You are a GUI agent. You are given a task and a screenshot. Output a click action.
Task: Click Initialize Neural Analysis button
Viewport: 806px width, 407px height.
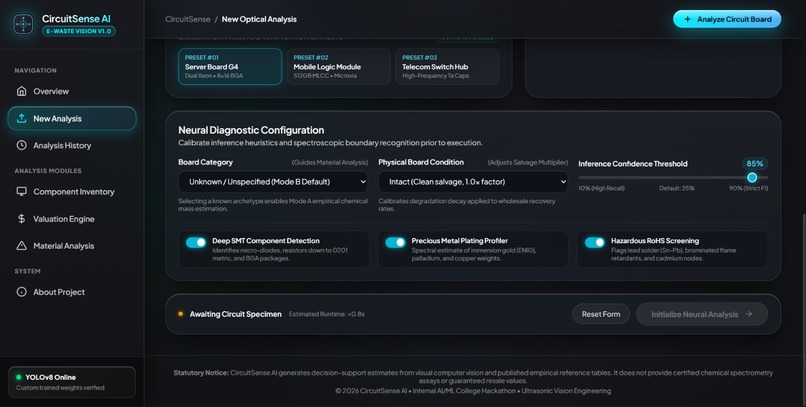tap(702, 314)
